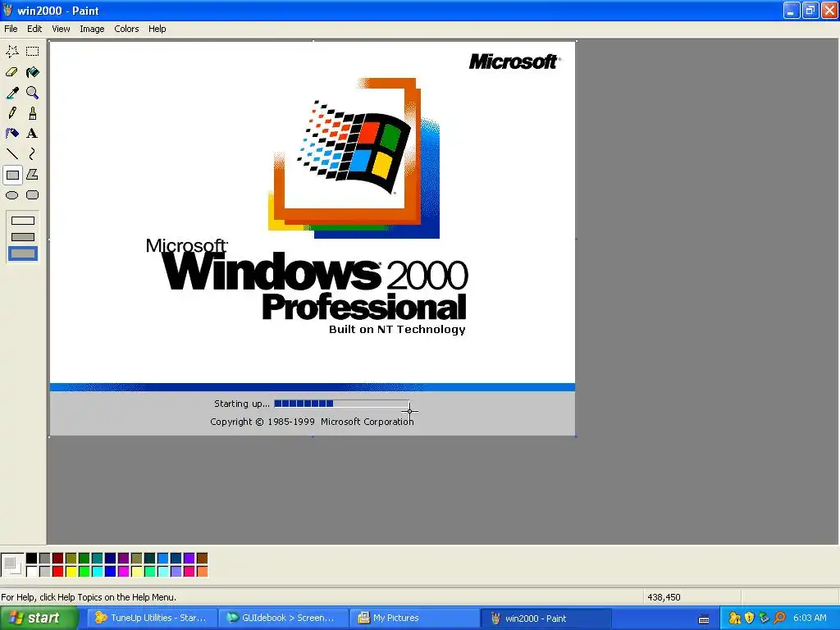
Task: Select the orange color swatch
Action: (x=202, y=572)
